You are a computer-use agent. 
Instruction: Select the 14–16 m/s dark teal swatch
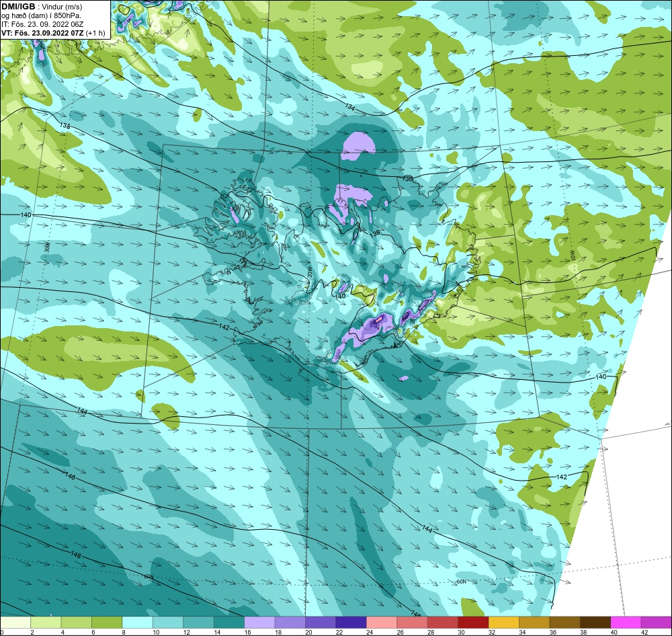click(229, 623)
